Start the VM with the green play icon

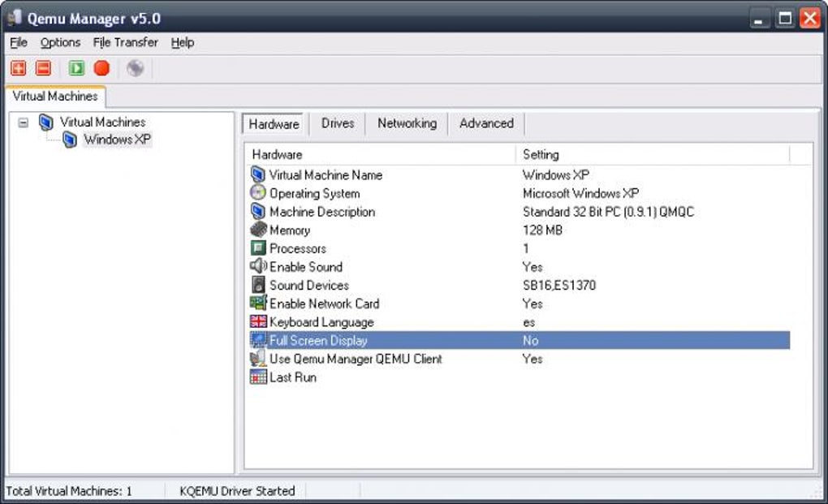(x=76, y=68)
